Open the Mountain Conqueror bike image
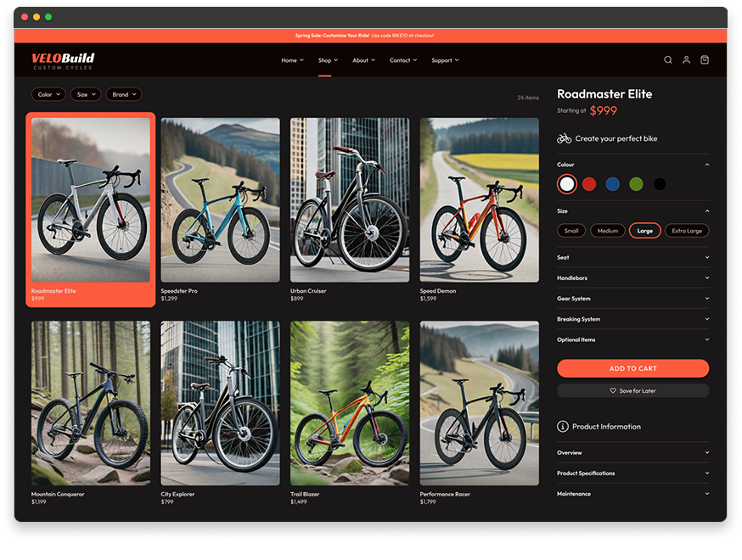Screen dimensions: 742x560 point(90,403)
